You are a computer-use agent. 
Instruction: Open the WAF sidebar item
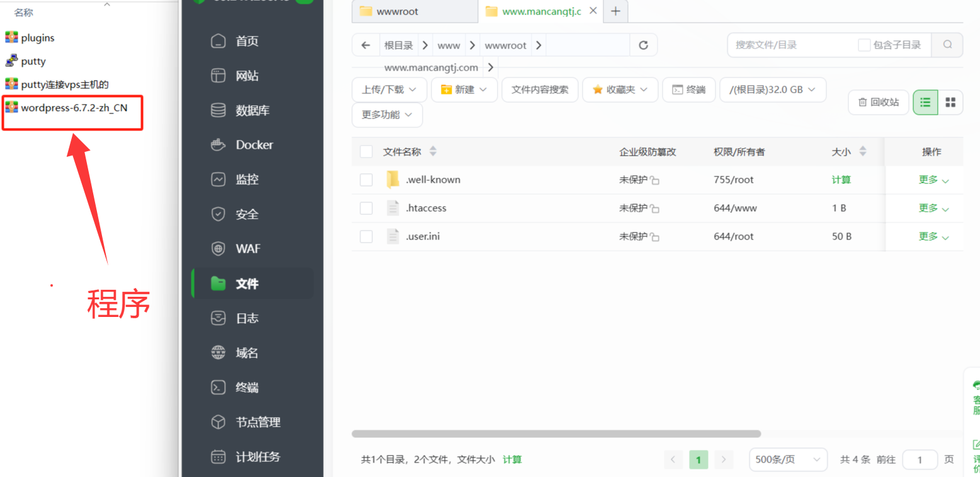(x=248, y=249)
